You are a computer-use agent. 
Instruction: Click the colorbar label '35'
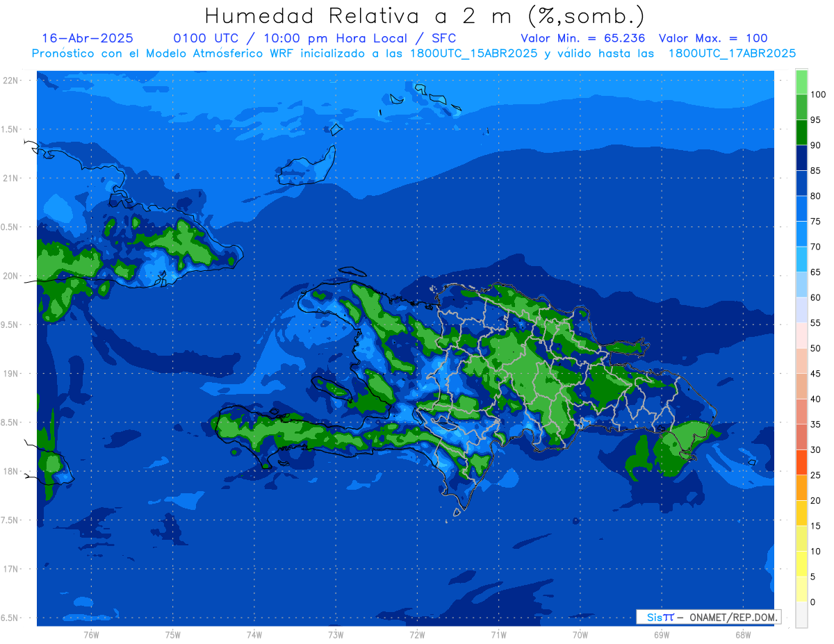[x=815, y=424]
